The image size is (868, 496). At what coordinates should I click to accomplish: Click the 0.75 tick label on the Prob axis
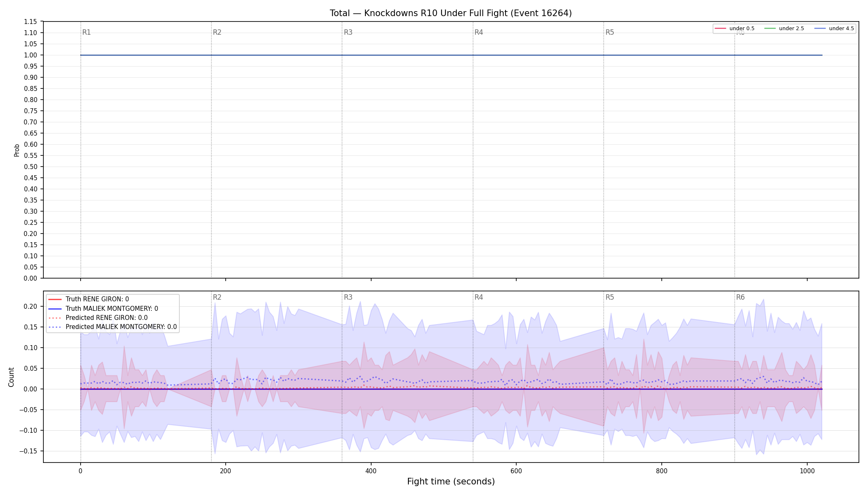30,111
